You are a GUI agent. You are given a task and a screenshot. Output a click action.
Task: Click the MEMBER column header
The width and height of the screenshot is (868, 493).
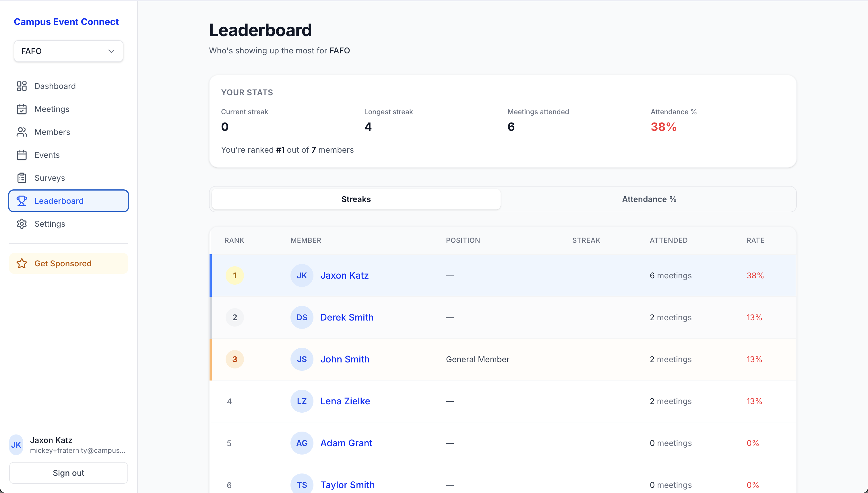(306, 240)
